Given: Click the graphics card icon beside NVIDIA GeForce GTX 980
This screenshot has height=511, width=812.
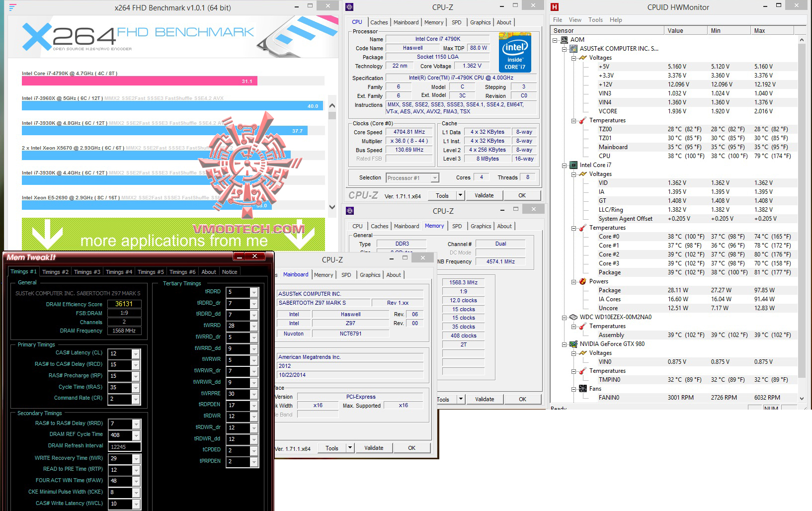Looking at the screenshot, I should tap(573, 344).
